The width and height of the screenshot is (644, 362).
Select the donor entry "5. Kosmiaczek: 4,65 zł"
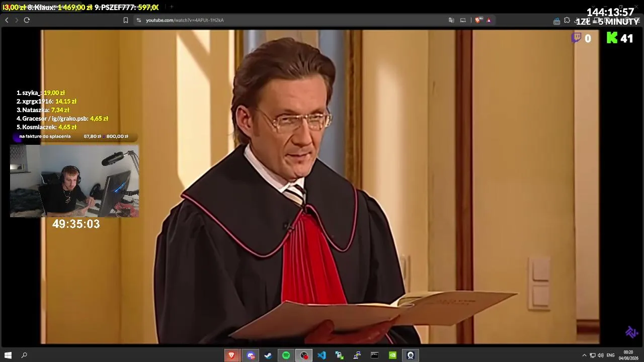46,127
